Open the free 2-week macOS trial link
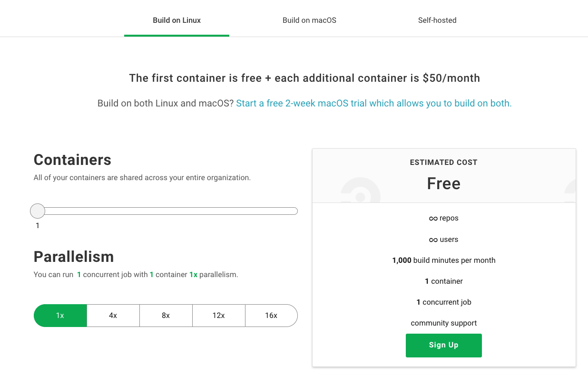588x375 pixels. pos(373,104)
